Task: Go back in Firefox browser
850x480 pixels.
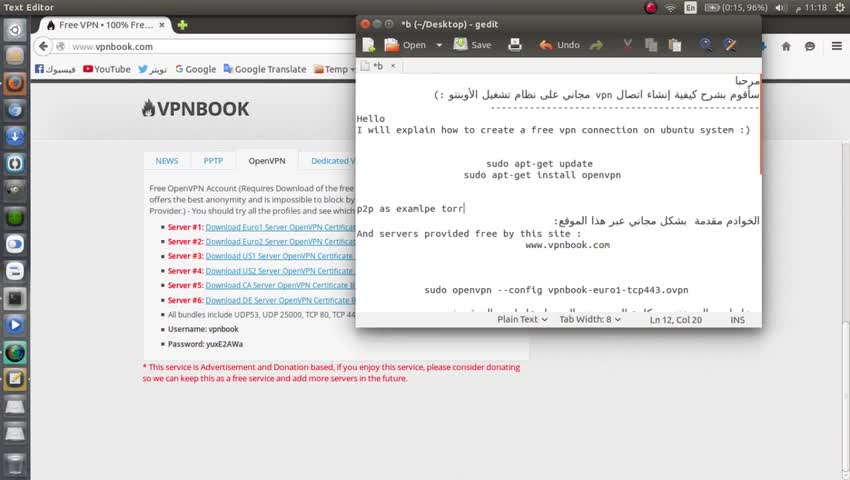Action: (43, 46)
